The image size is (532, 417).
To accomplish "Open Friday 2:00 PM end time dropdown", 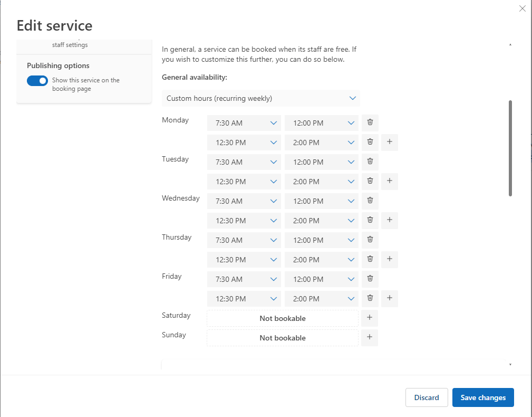I will coord(321,299).
